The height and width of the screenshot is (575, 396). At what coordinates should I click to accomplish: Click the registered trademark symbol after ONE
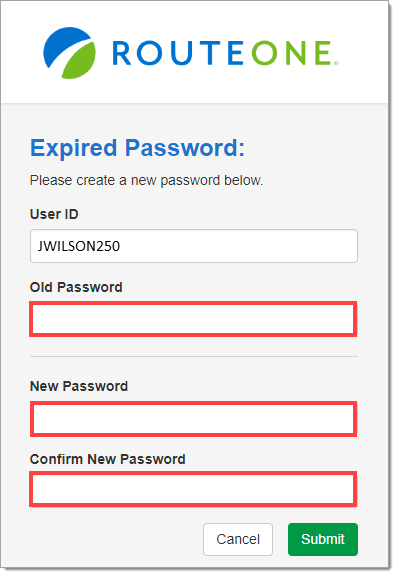(336, 63)
